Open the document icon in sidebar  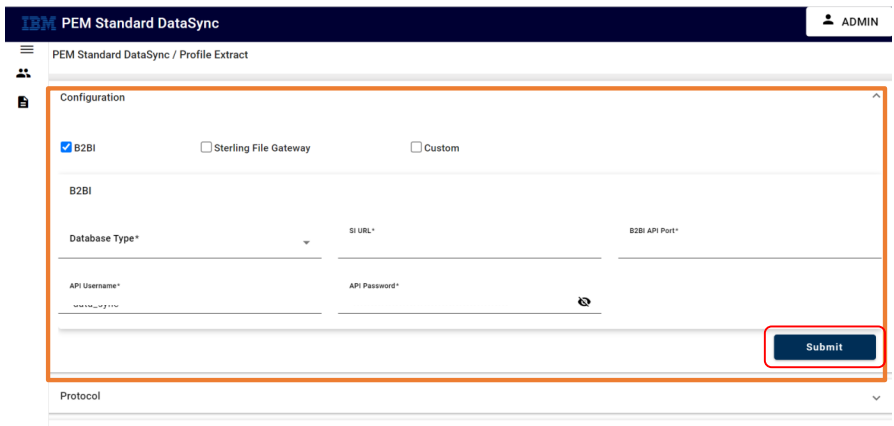(x=23, y=102)
